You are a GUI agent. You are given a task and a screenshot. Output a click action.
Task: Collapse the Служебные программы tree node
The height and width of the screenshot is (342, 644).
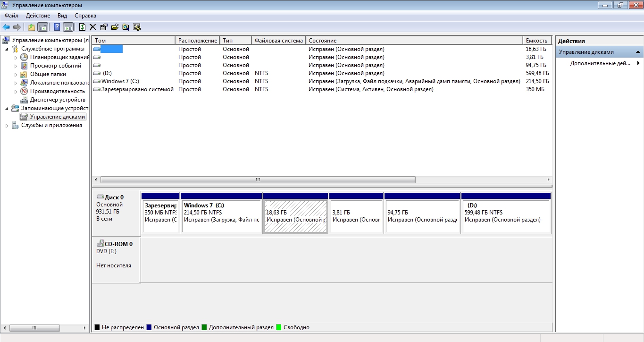point(7,49)
